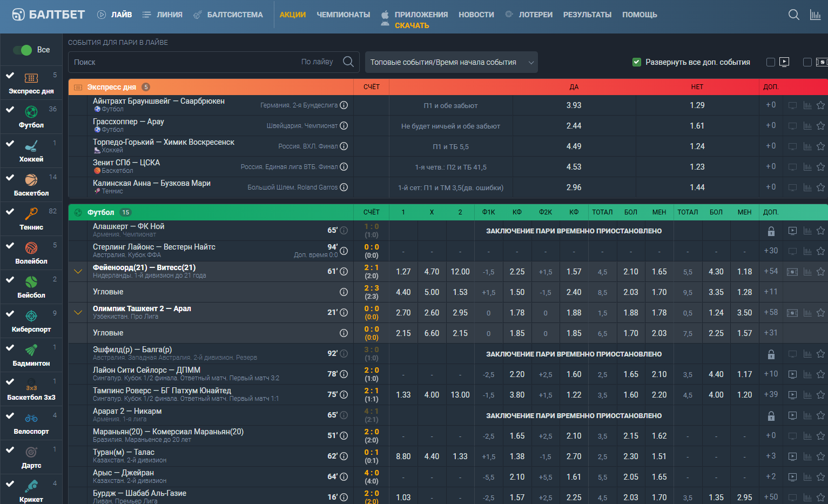Open video stream icon for Алашкерт row
828x504 pixels.
point(792,231)
